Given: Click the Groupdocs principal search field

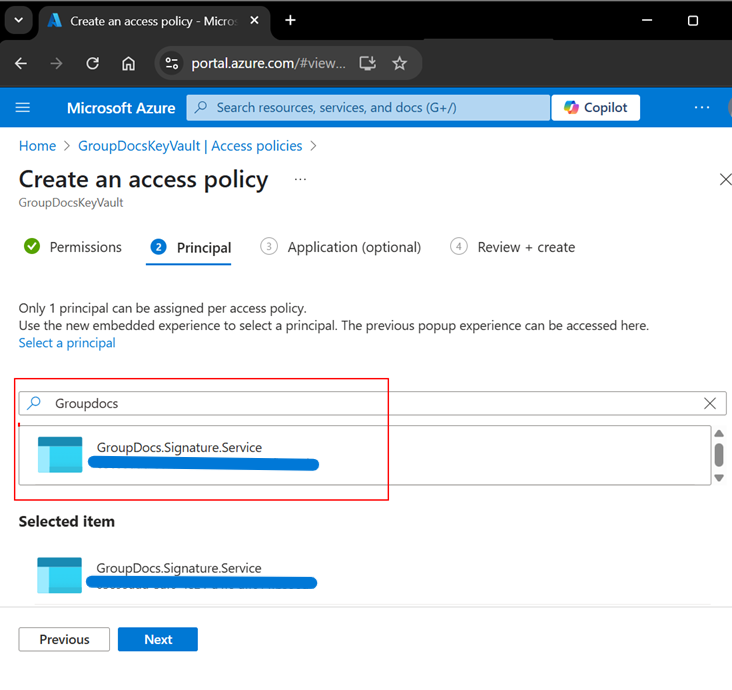Looking at the screenshot, I should click(x=370, y=403).
